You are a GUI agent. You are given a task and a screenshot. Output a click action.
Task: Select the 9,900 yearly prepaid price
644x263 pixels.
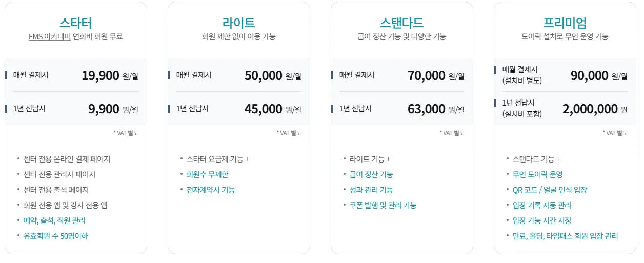coord(104,109)
